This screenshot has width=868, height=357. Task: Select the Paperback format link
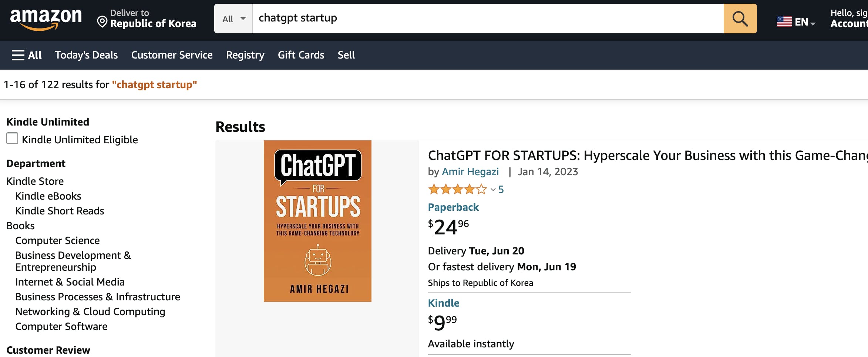[453, 207]
